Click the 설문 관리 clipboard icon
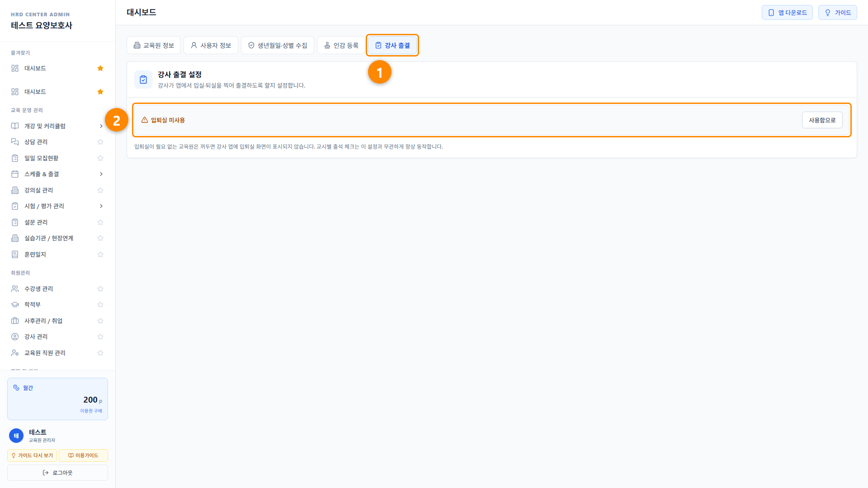The width and height of the screenshot is (868, 488). 15,222
